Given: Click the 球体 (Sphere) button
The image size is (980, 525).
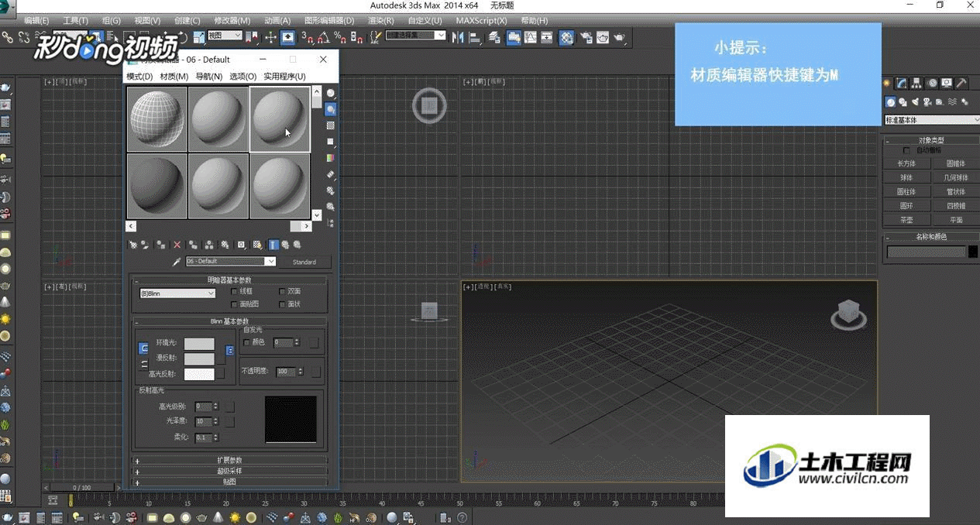Looking at the screenshot, I should tap(906, 177).
